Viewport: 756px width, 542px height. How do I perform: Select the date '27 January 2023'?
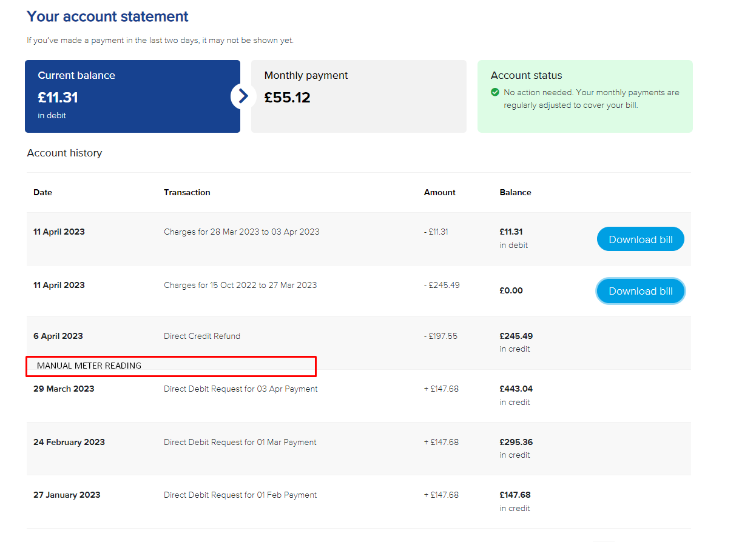(67, 495)
